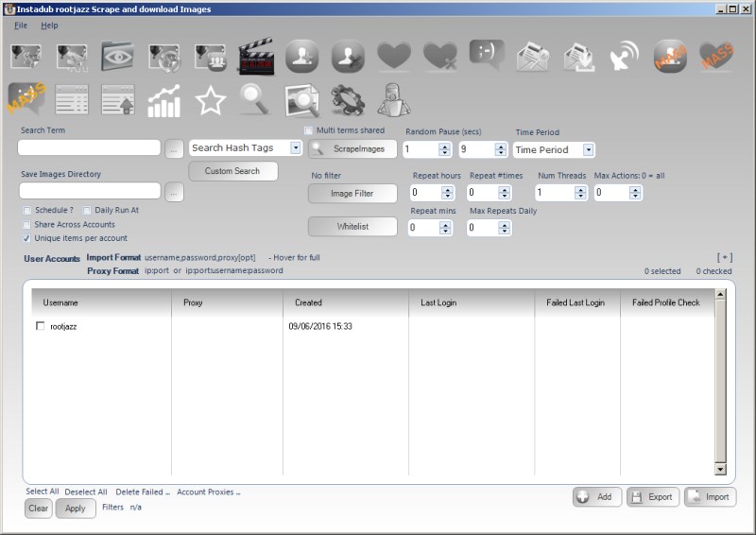Sort accounts by Created column header
The width and height of the screenshot is (756, 535).
click(346, 302)
